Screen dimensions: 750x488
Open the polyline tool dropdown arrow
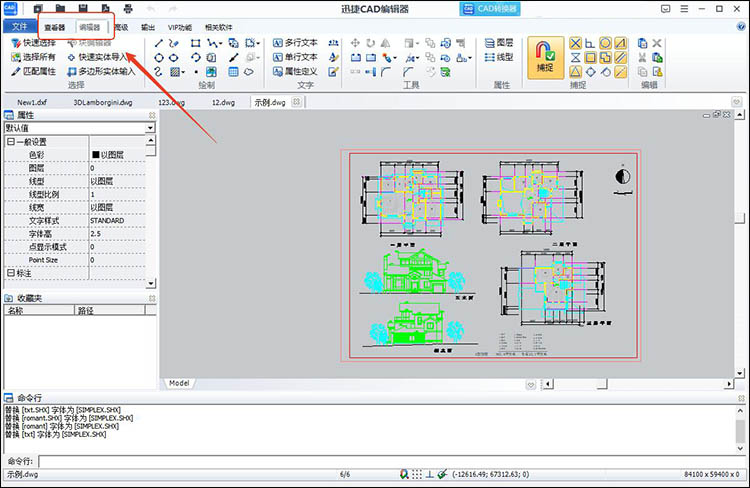coord(221,44)
